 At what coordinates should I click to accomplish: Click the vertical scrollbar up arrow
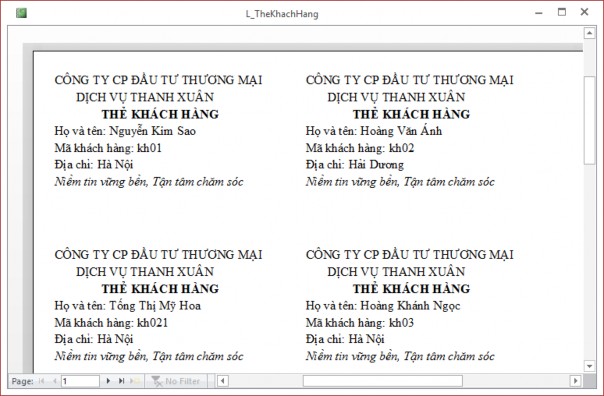pyautogui.click(x=589, y=33)
